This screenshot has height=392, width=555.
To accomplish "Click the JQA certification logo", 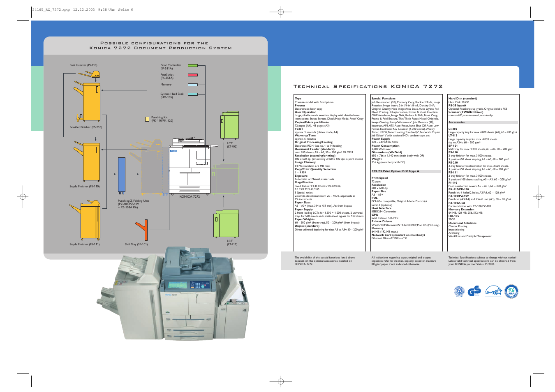I will [511, 291].
